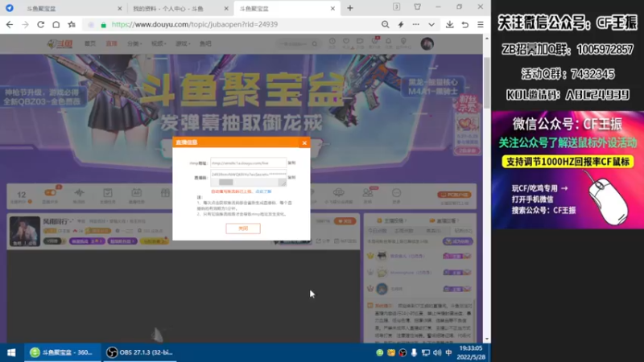Screen dimensions: 644x362
Task: Open the user avatar in Douyu header
Action: pyautogui.click(x=427, y=44)
